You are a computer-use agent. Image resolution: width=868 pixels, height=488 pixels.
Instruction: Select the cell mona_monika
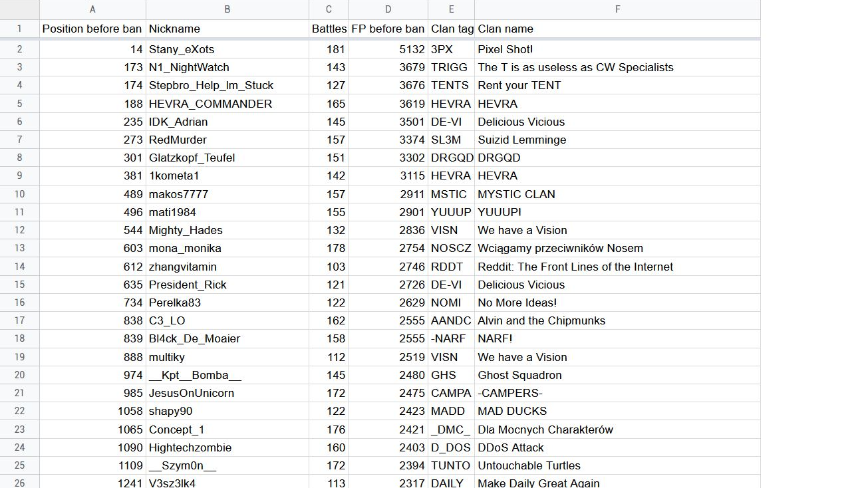coord(227,248)
